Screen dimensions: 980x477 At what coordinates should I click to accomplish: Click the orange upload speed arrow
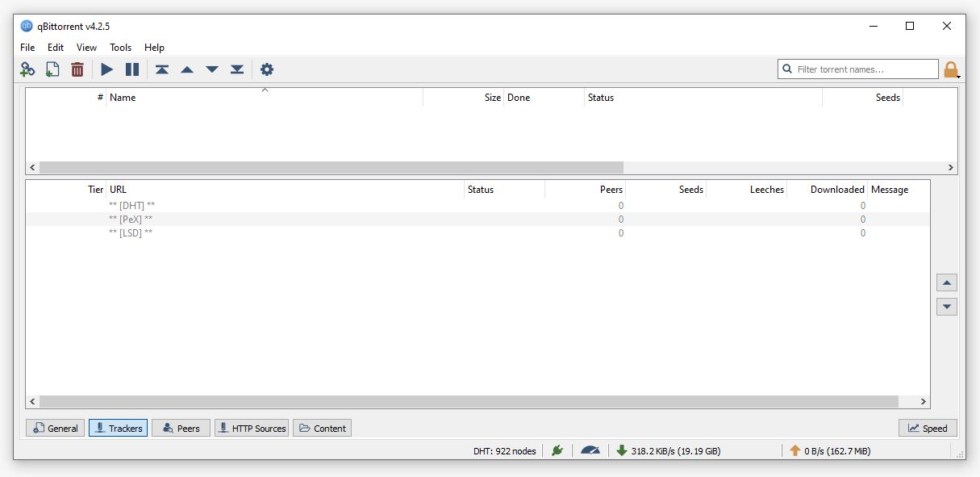coord(795,450)
